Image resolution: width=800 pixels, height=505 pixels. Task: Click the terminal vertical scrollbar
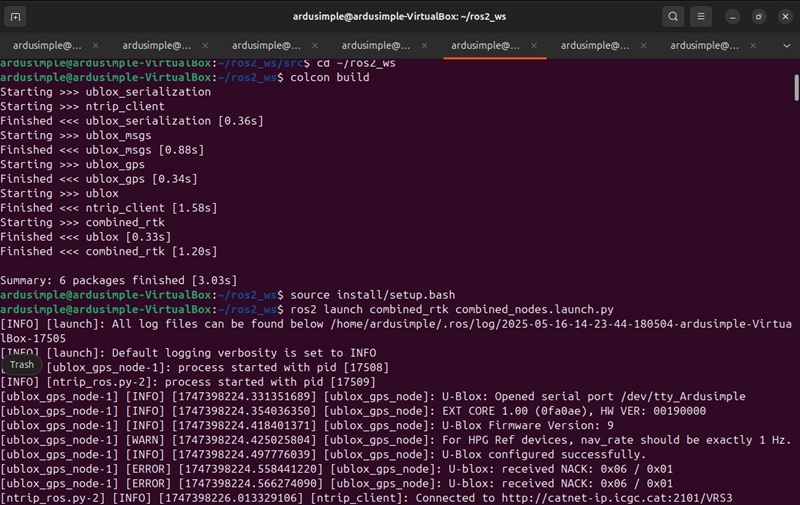pyautogui.click(x=795, y=85)
